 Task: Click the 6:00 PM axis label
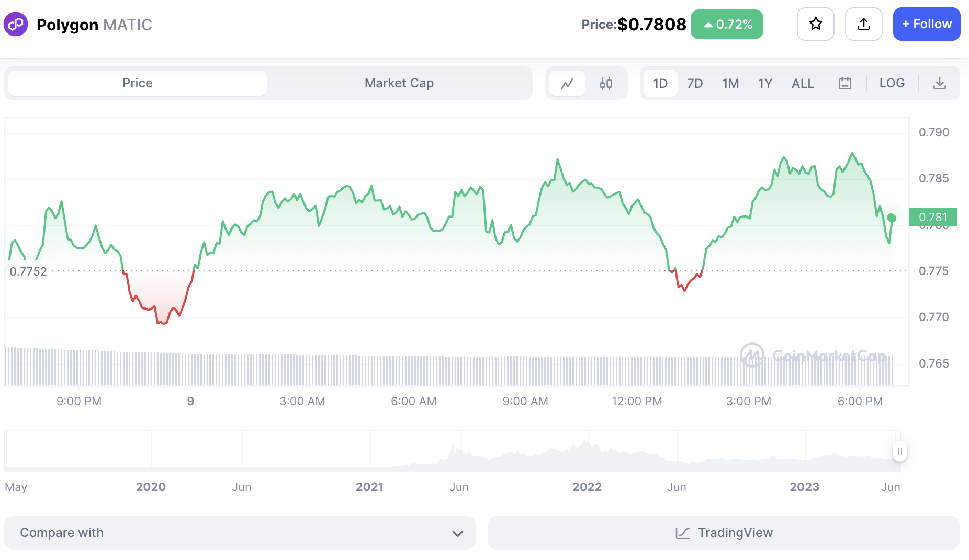click(x=860, y=401)
